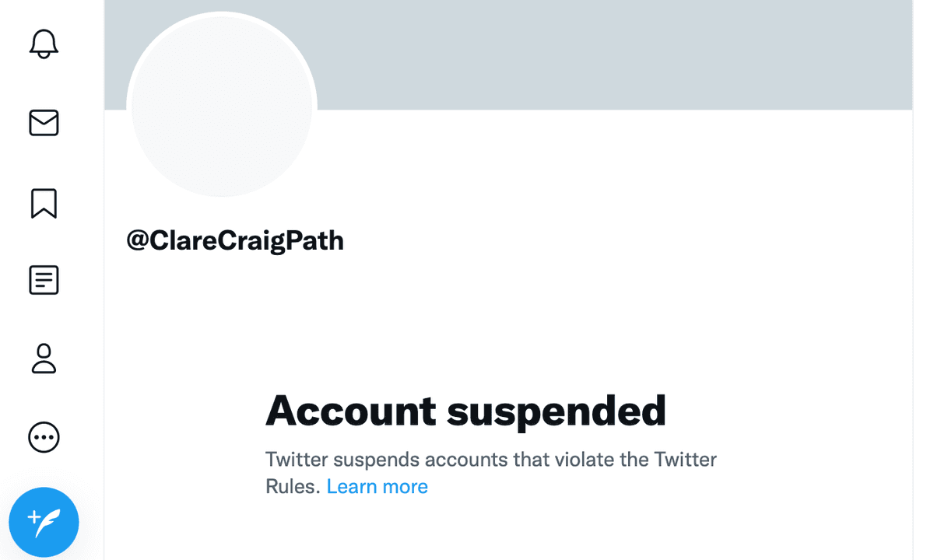Image resolution: width=934 pixels, height=560 pixels.
Task: Select the bookmark ribbon icon
Action: tap(44, 203)
